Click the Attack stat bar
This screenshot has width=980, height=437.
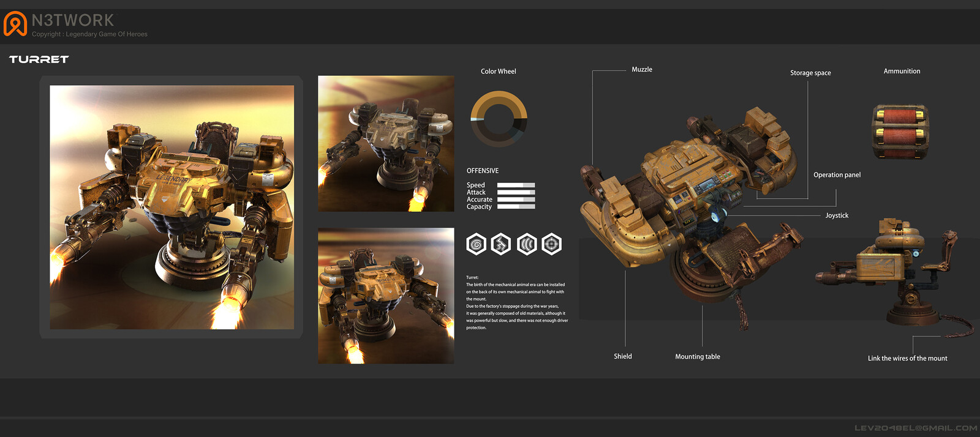[516, 192]
